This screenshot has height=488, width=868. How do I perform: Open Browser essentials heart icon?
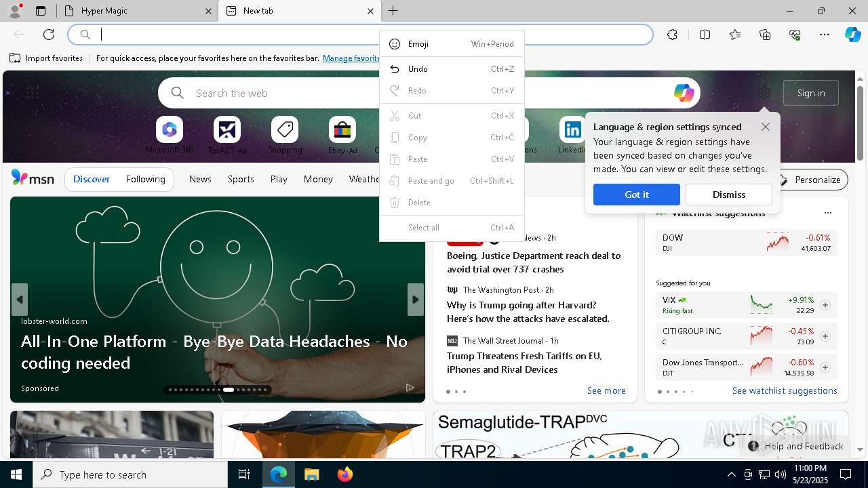click(795, 35)
